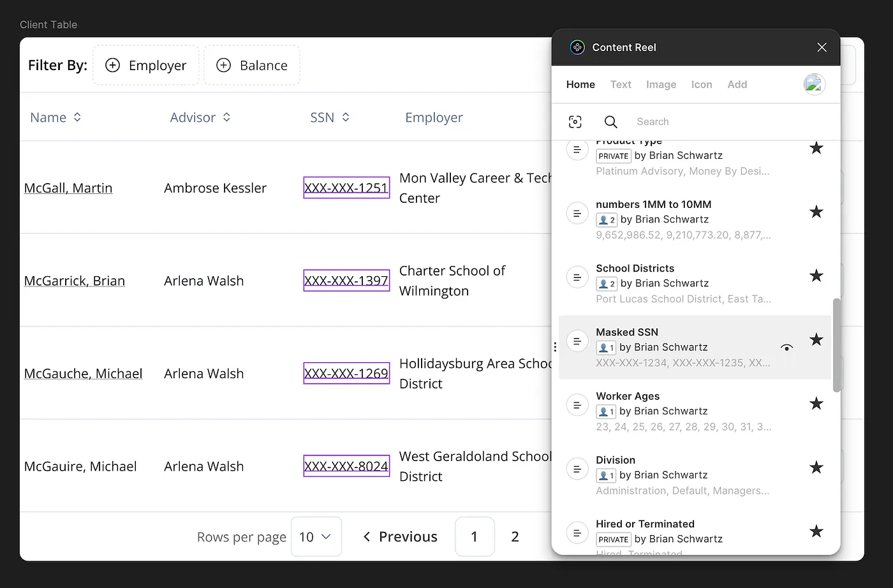Screen dimensions: 893x588
Task: Select SSN cell XXX-XXX-8024
Action: pos(346,466)
